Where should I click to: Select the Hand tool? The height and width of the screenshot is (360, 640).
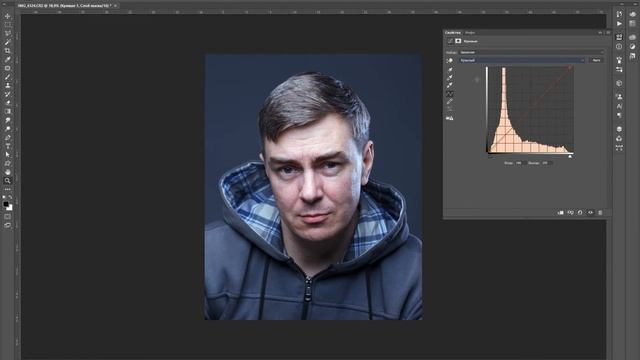click(x=7, y=172)
